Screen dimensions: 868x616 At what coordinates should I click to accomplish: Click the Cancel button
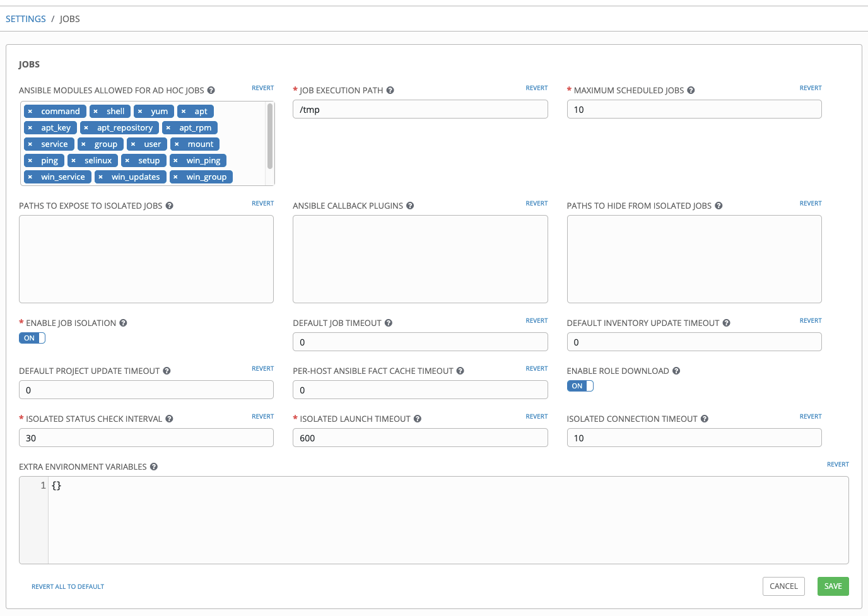coord(783,586)
